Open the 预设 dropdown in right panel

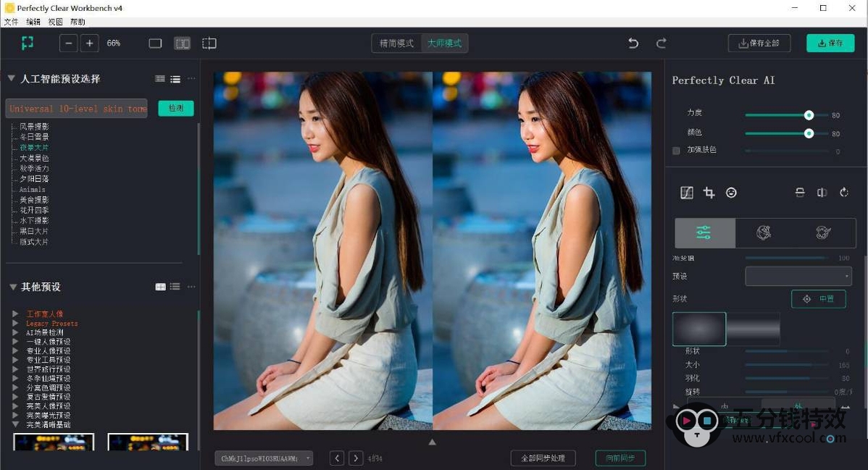(x=798, y=276)
